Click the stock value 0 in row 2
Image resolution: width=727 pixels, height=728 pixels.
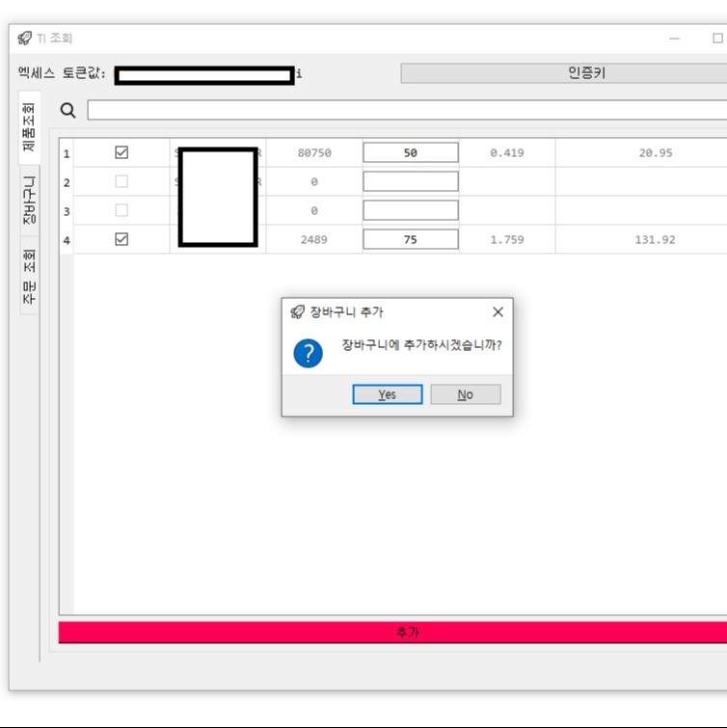[x=314, y=181]
